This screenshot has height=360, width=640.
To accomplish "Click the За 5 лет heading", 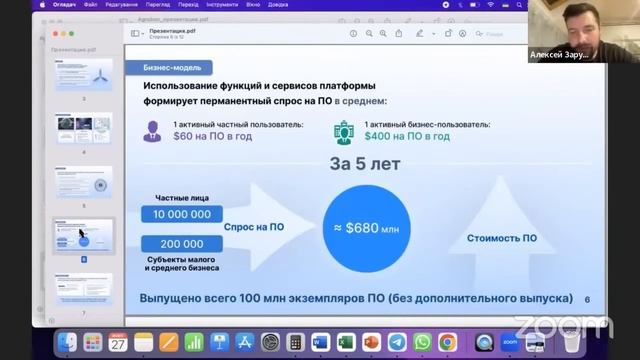I will [365, 164].
